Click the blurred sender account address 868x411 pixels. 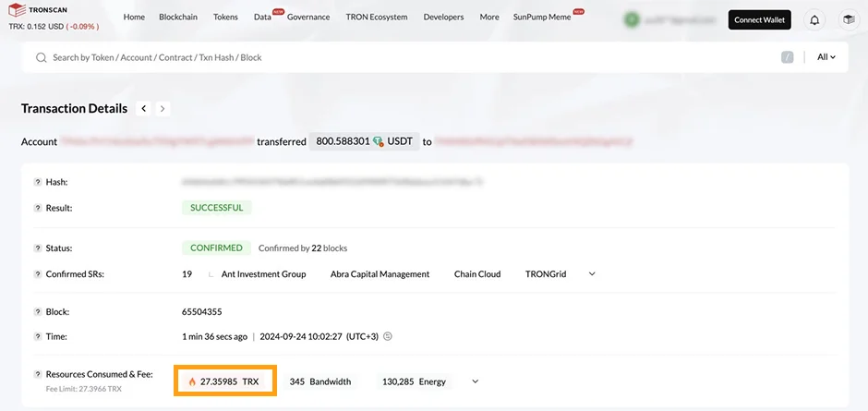pos(157,142)
